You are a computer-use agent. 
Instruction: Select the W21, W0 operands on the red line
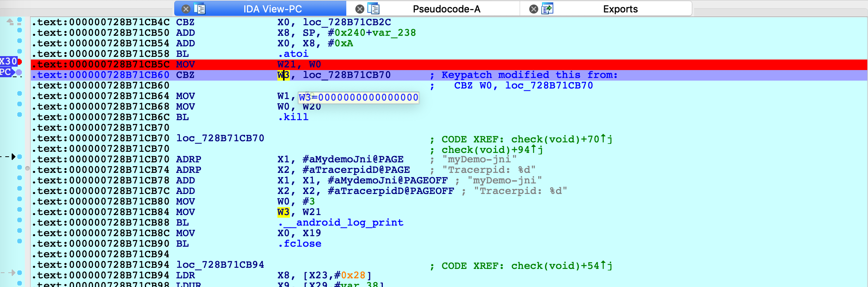click(x=299, y=64)
